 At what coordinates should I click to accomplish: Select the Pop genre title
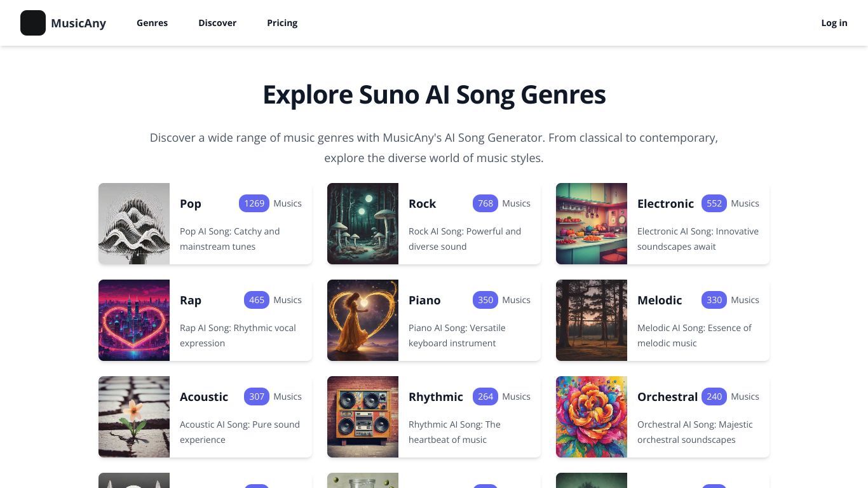click(x=191, y=203)
